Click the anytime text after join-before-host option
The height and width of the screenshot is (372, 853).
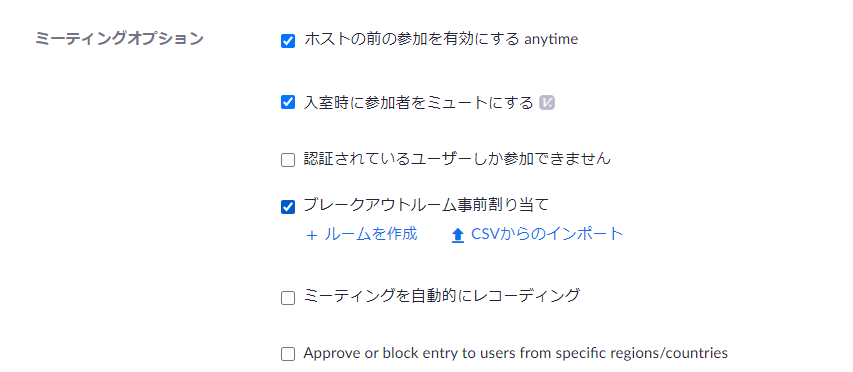[551, 40]
